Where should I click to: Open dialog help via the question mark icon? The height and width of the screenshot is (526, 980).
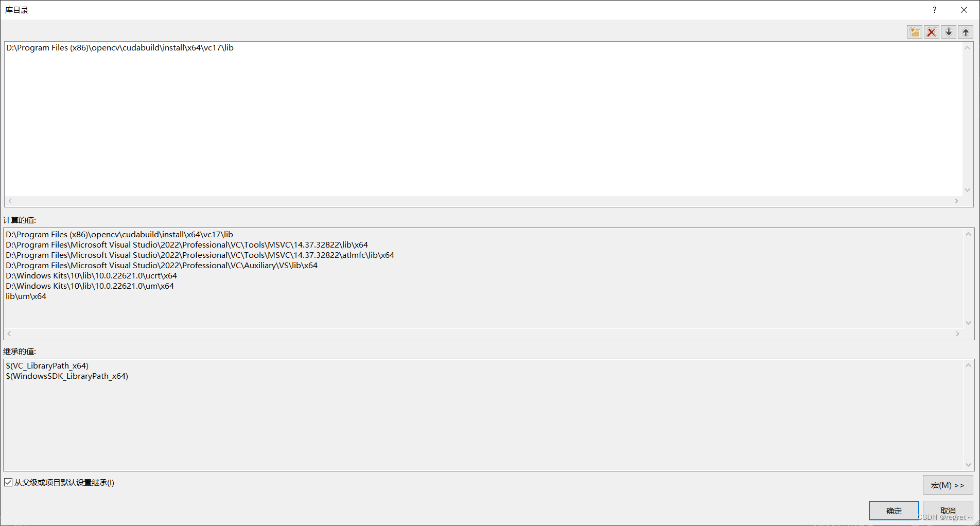pyautogui.click(x=934, y=10)
